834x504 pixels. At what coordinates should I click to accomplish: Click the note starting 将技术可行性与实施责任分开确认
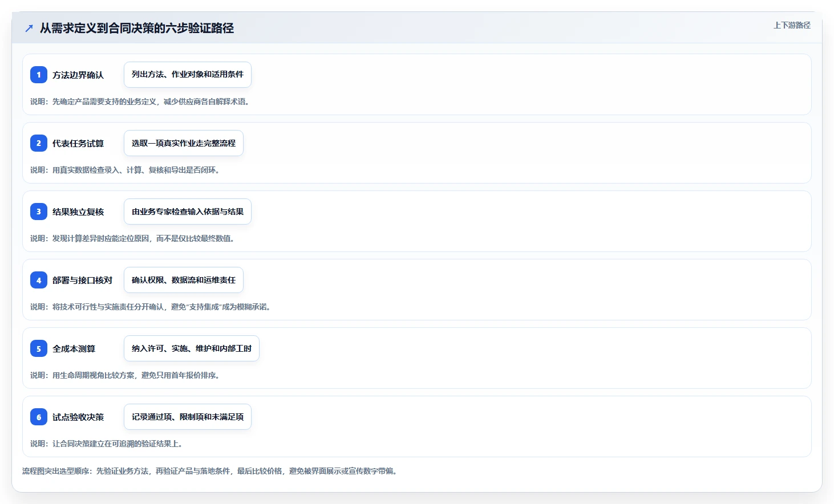point(151,307)
